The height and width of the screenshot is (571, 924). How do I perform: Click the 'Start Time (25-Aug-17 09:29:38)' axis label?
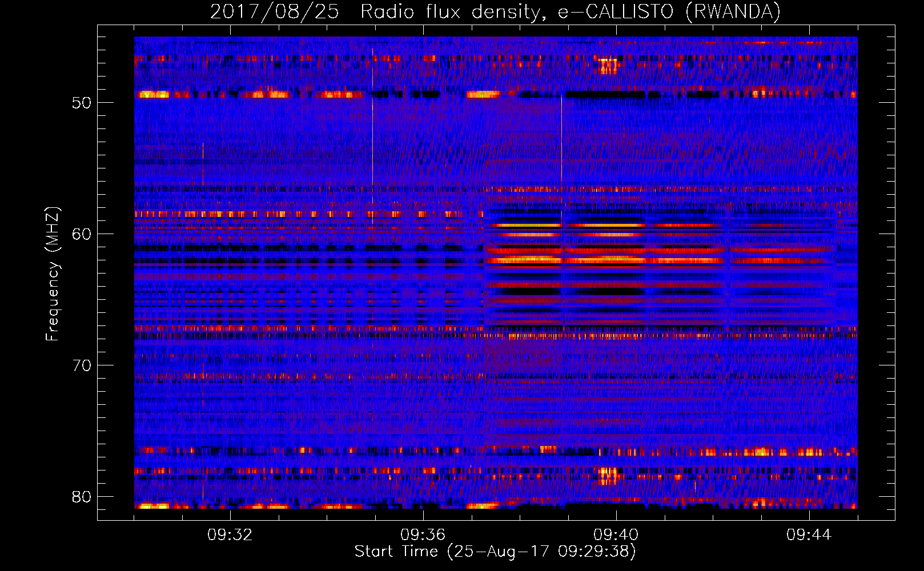(x=495, y=552)
